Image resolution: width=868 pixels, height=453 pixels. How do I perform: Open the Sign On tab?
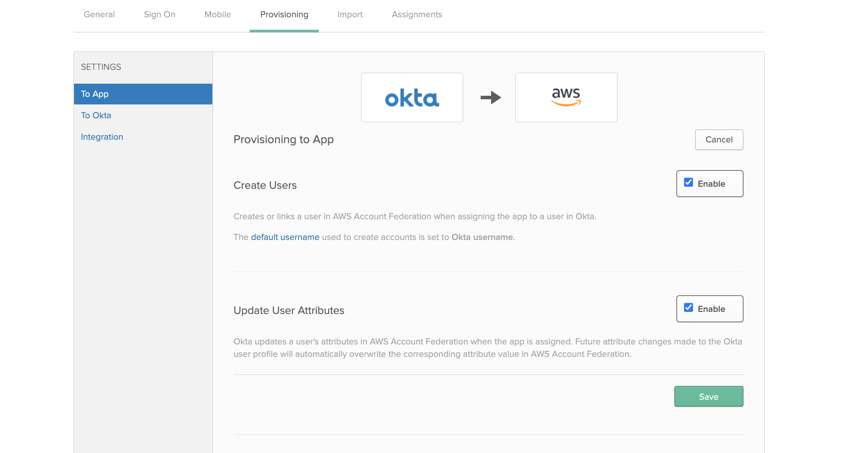(160, 14)
